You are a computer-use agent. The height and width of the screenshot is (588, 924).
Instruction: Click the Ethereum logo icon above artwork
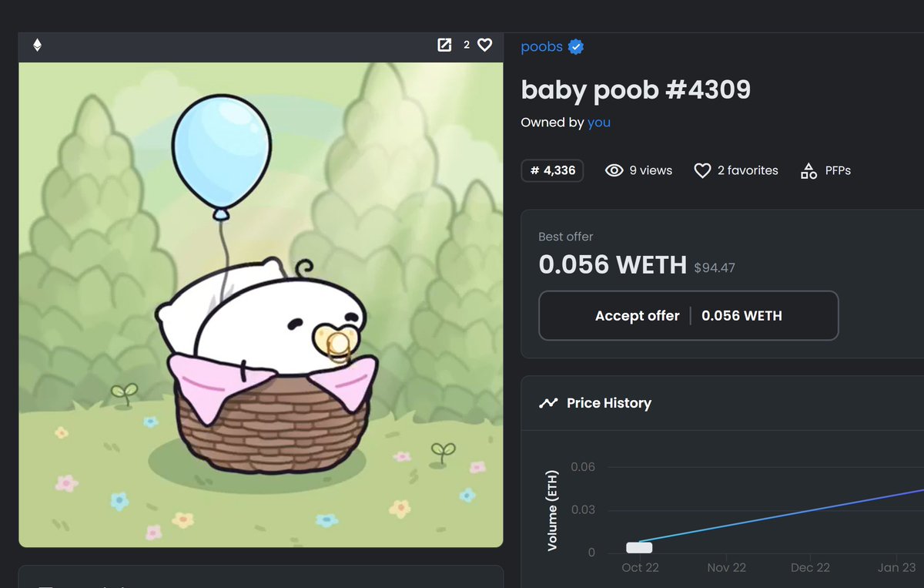click(37, 45)
